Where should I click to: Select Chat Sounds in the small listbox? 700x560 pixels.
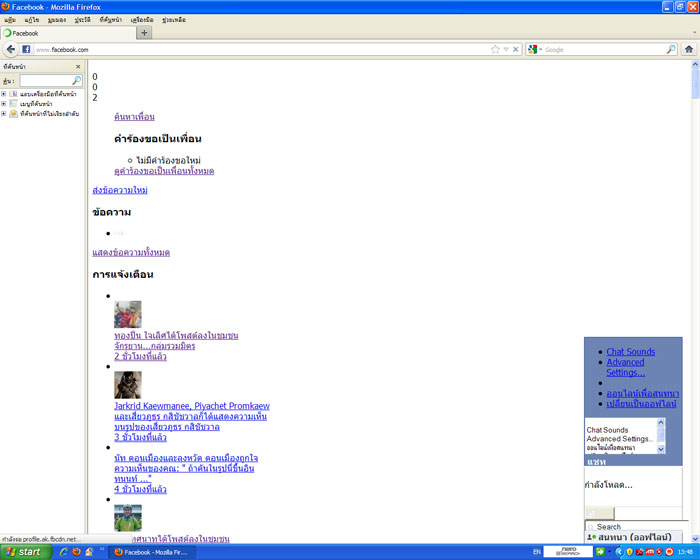click(607, 430)
